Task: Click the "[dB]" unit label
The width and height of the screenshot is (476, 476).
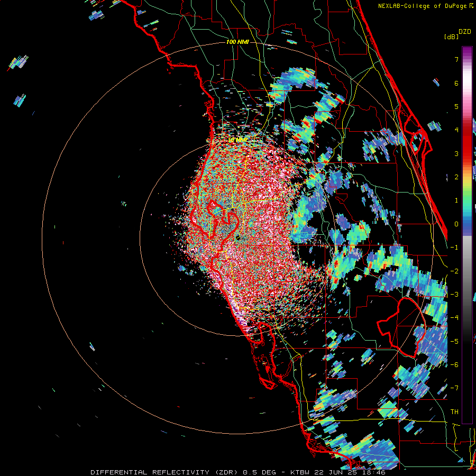Action: point(451,36)
